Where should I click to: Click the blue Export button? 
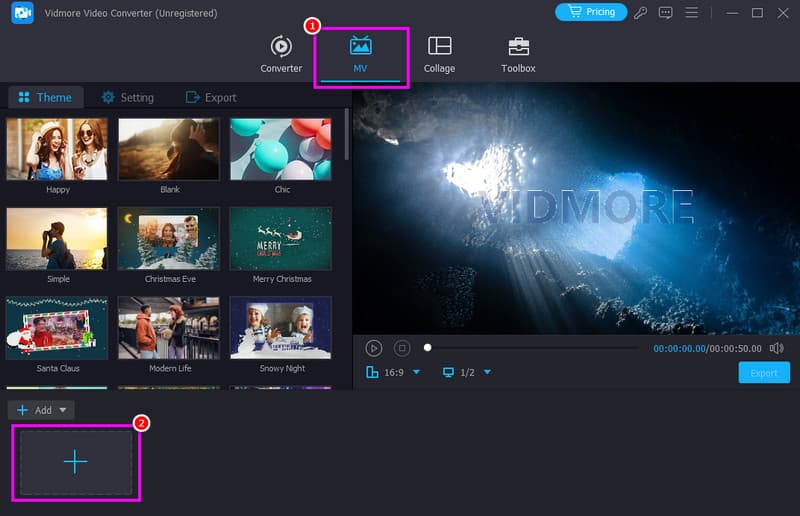coord(764,373)
